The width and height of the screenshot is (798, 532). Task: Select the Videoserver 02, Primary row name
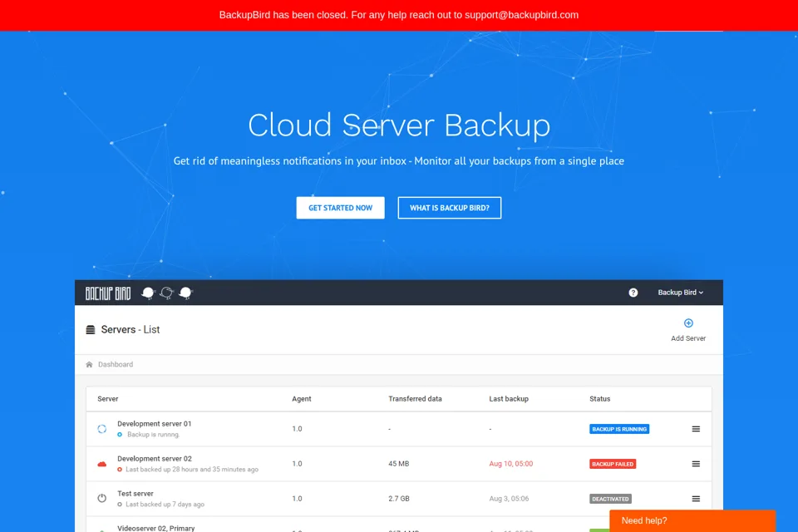coord(155,528)
